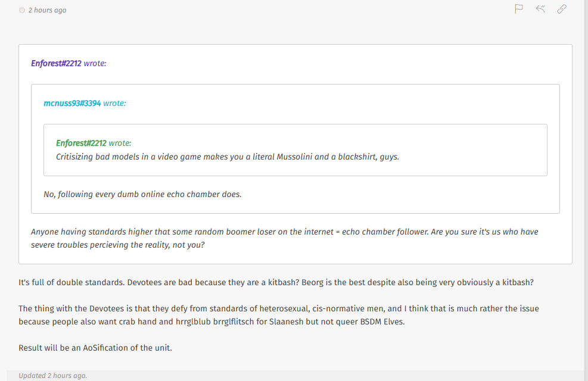This screenshot has width=588, height=381.
Task: Click 'No, following every dumb online echo chamber does.'
Action: tap(142, 194)
